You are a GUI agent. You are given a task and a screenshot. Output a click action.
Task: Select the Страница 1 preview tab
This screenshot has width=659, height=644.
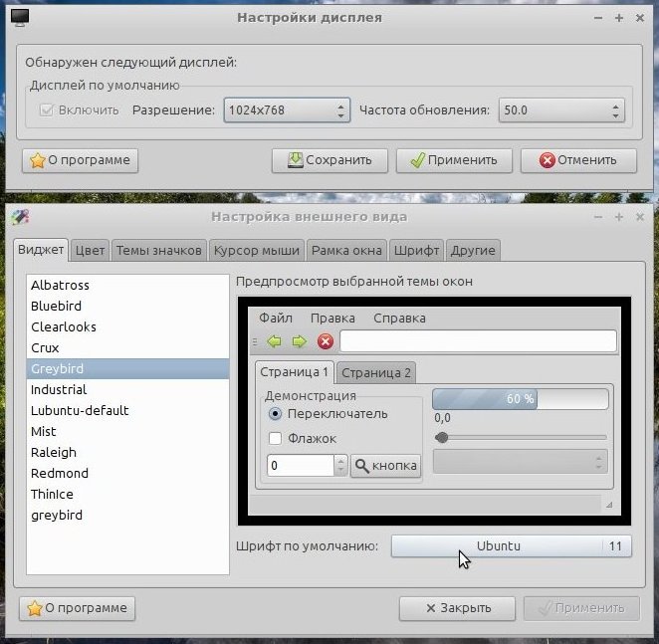pyautogui.click(x=295, y=372)
